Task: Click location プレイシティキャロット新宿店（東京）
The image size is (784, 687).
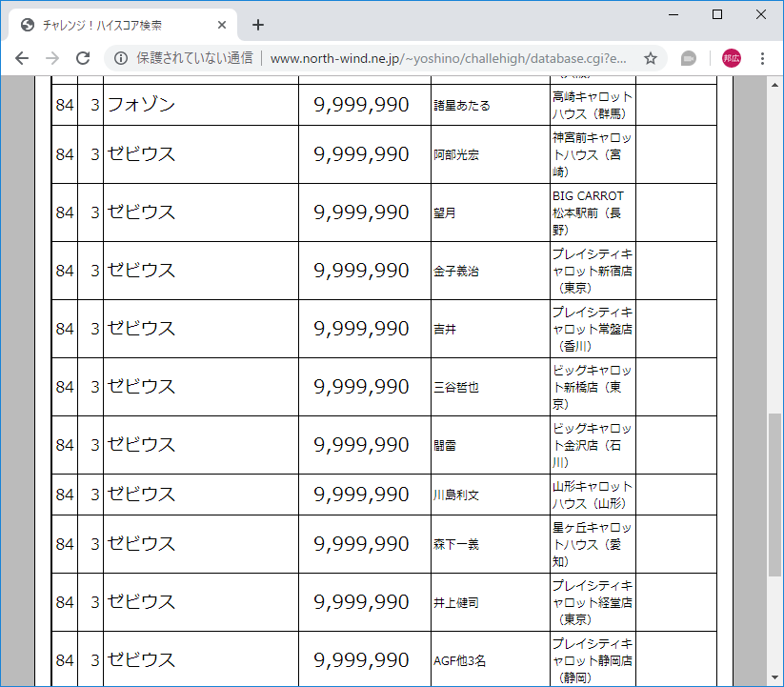Action: [593, 271]
